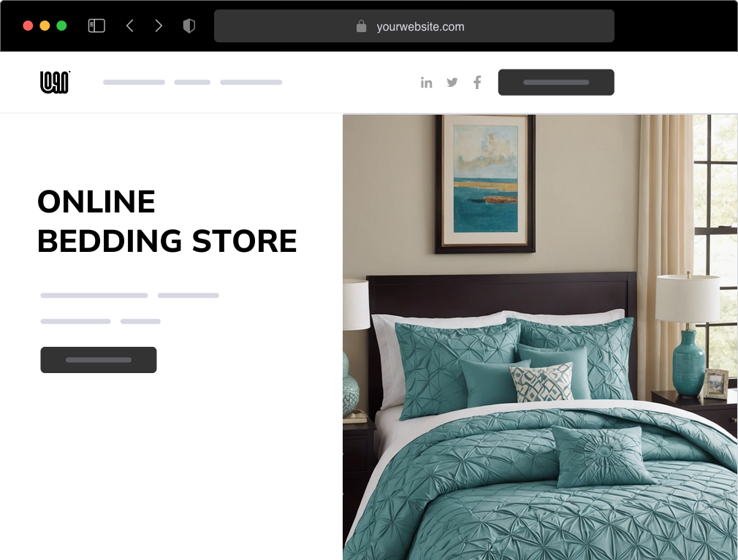Click the bedroom hero image
This screenshot has width=738, height=560.
(x=540, y=337)
